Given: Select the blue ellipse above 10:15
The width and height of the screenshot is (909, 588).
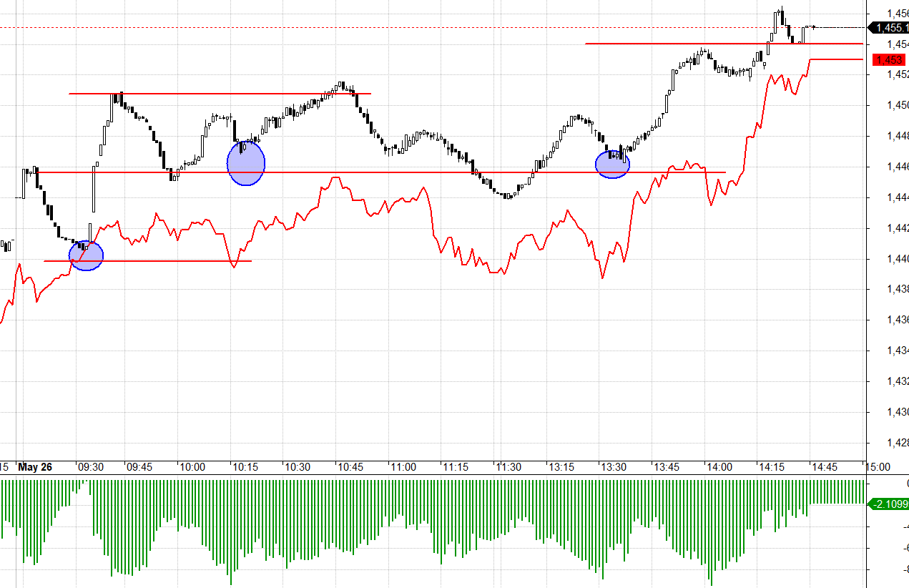Looking at the screenshot, I should pos(246,164).
